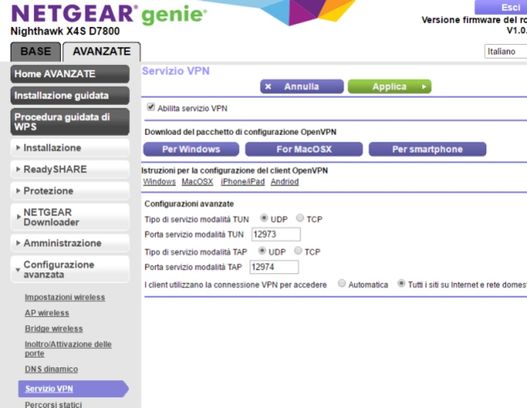The image size is (527, 408).
Task: Download OpenVPN package Per smartphone
Action: (428, 149)
